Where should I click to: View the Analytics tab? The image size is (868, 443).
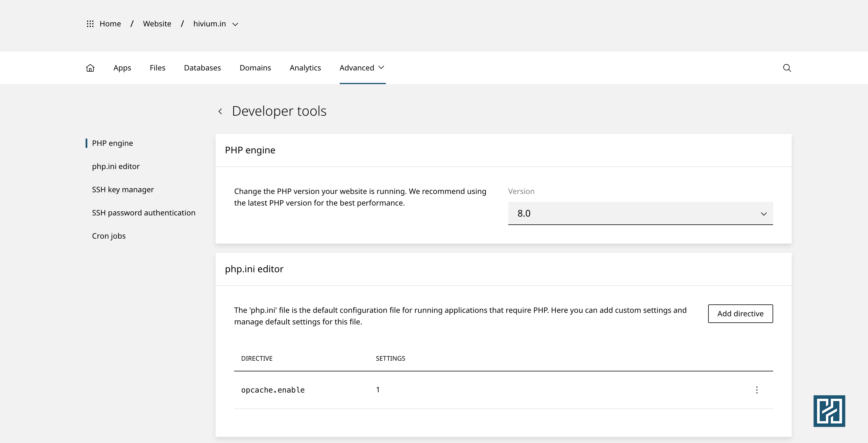(x=305, y=68)
